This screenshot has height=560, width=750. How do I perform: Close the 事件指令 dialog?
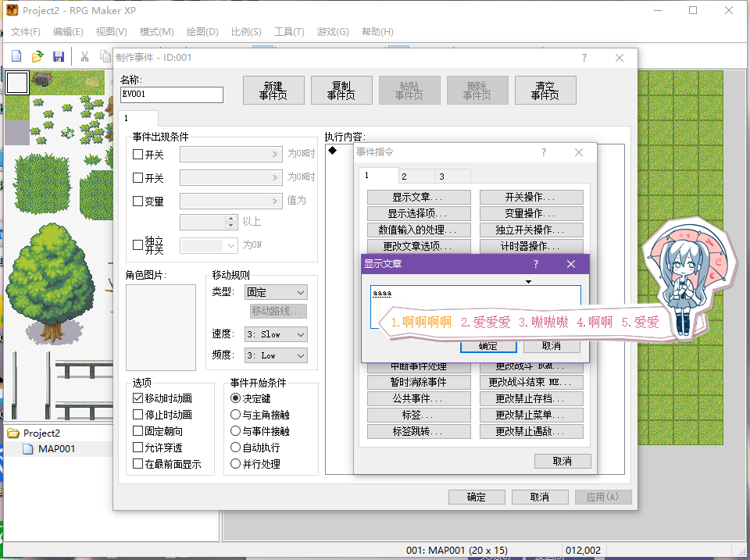(579, 152)
